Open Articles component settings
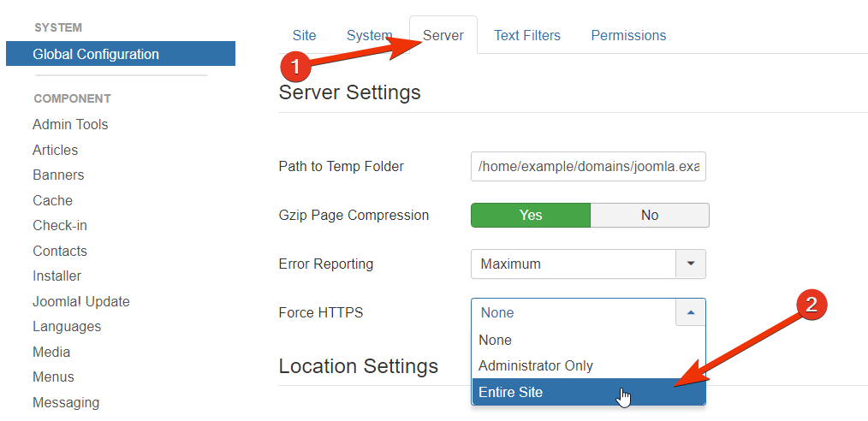 pyautogui.click(x=56, y=150)
